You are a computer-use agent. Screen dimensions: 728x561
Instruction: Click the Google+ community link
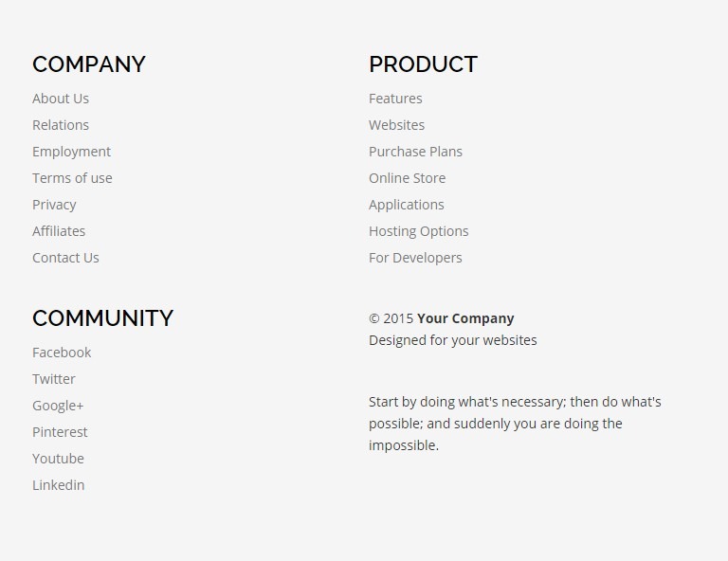pos(58,406)
